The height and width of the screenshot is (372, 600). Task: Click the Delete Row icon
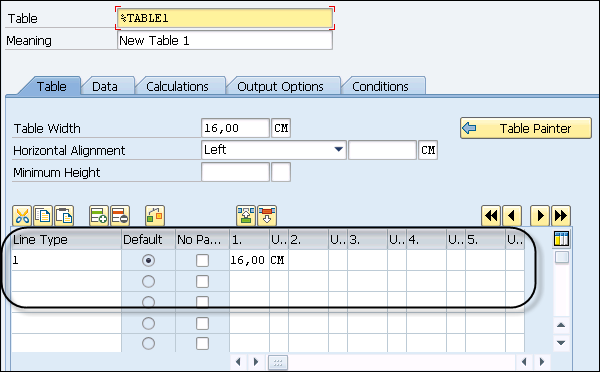point(120,216)
